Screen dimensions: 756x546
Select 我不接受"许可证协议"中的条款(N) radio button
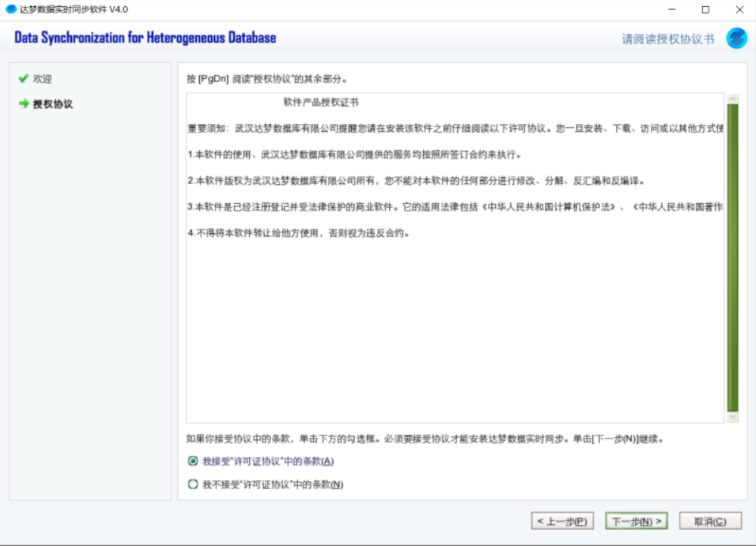pos(193,484)
